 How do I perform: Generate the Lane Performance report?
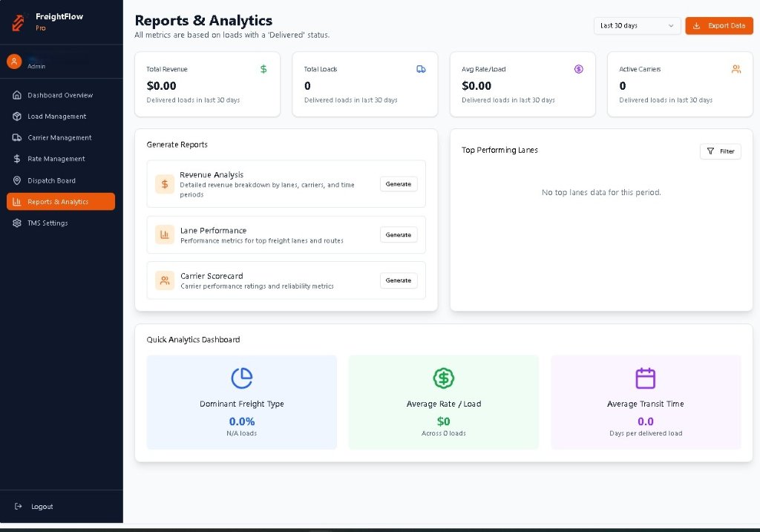pyautogui.click(x=399, y=234)
